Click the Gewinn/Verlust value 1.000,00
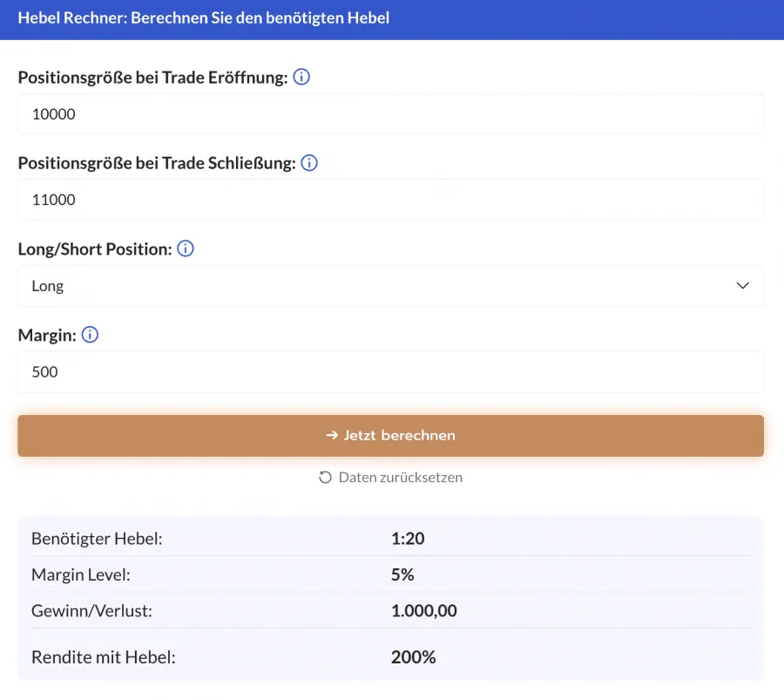 point(424,611)
